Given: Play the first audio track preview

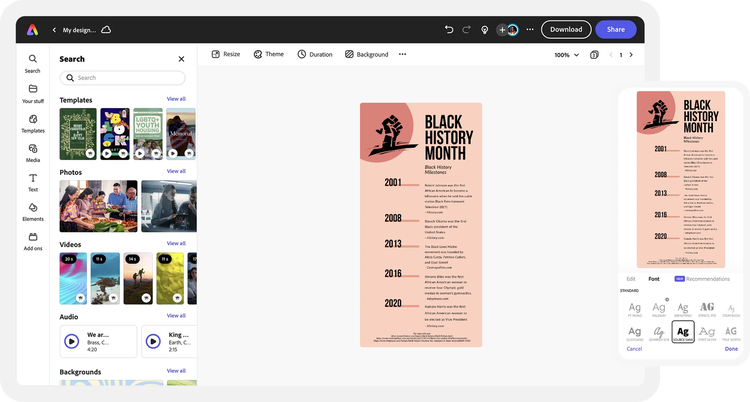Looking at the screenshot, I should tap(72, 341).
